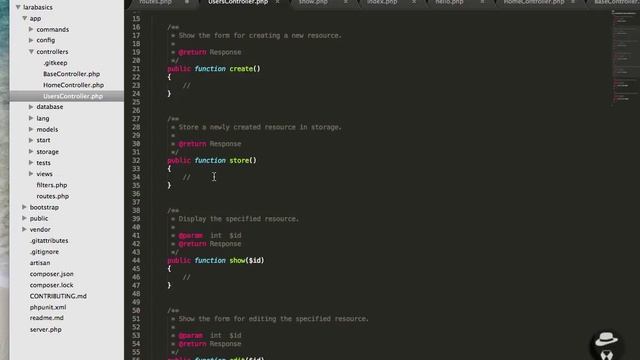The height and width of the screenshot is (360, 640).
Task: Click the comment "Show the form for editing the specified resource."
Action: point(273,319)
